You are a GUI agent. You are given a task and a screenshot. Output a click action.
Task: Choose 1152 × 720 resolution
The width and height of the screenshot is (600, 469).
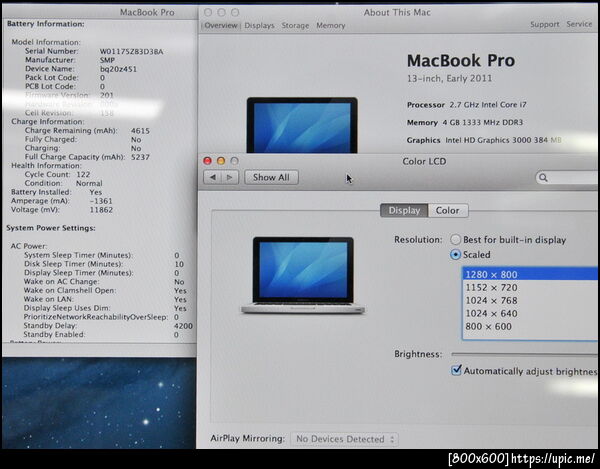click(x=530, y=287)
